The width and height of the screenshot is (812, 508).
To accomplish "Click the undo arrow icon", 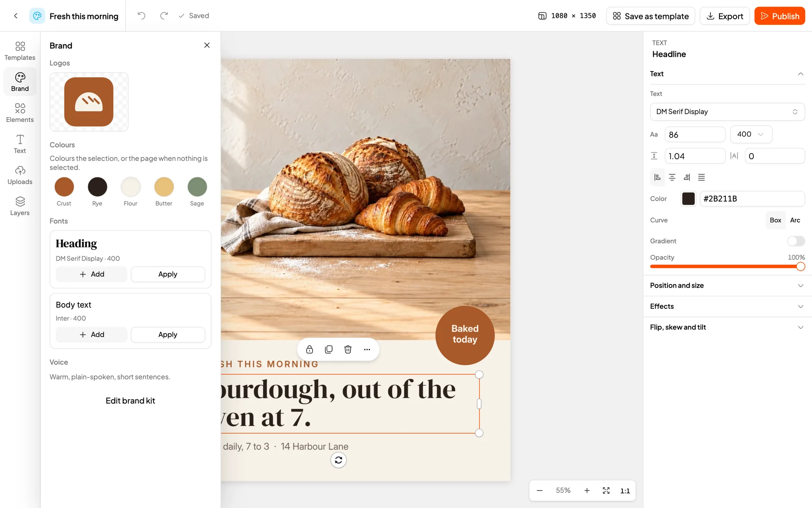I will [x=141, y=16].
